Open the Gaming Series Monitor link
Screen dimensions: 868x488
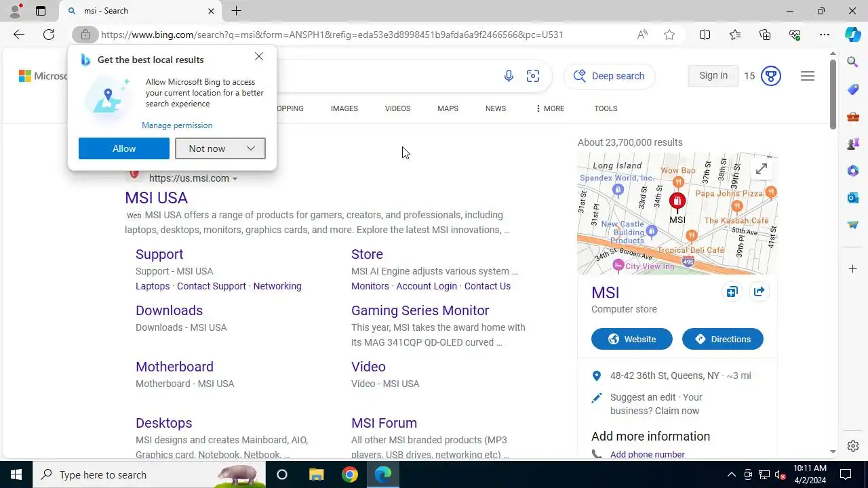pyautogui.click(x=420, y=310)
